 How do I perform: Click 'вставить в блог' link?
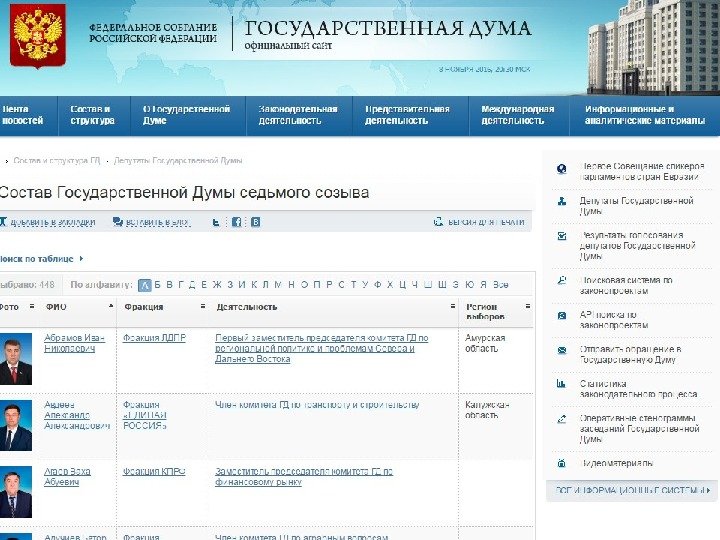[x=158, y=222]
